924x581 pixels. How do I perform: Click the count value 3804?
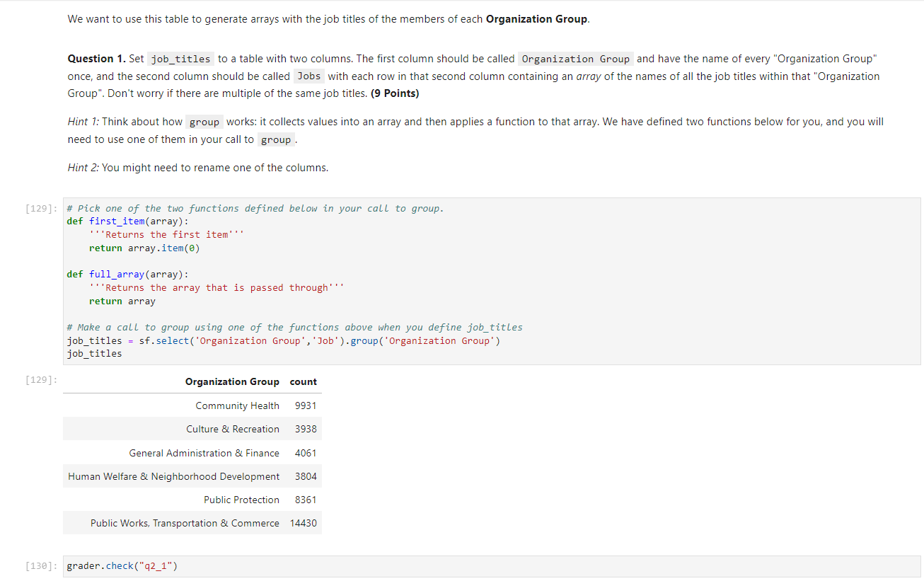306,476
